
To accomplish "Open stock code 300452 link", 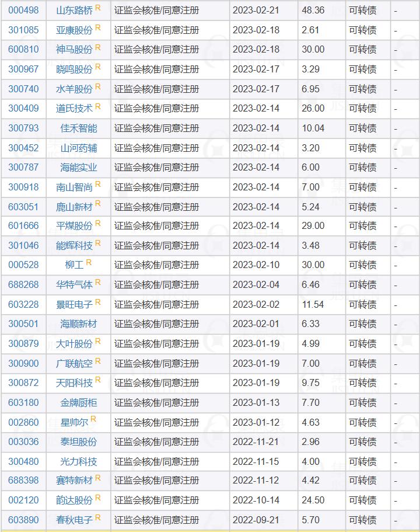I will (23, 148).
